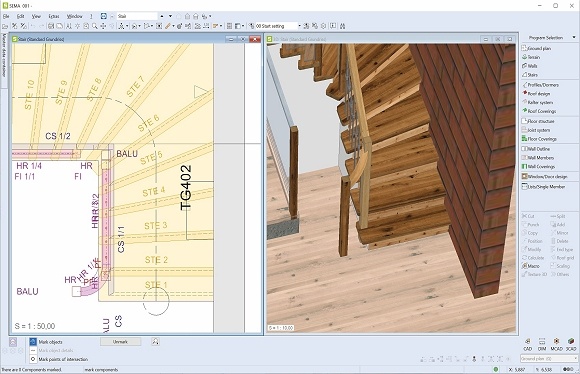
Task: Click the Floor Coverings icon
Action: (525, 139)
